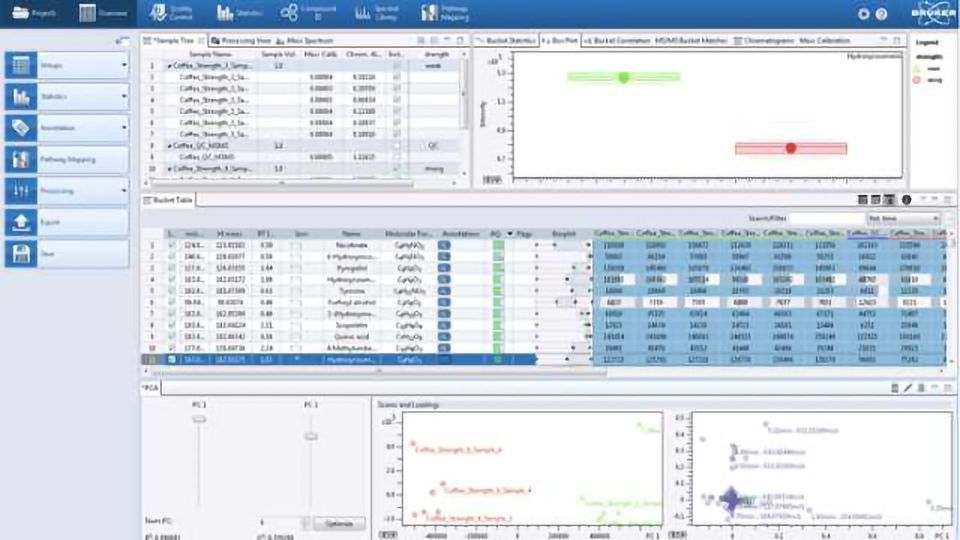Toggle checkbox for Coffee_QC_MSMS group row 8
This screenshot has width=960, height=540.
click(x=396, y=146)
